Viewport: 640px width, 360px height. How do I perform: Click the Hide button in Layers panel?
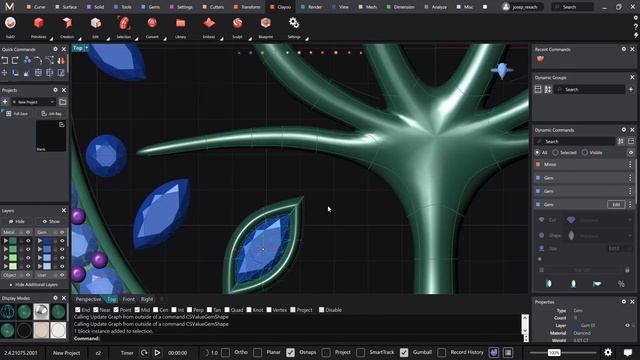[17, 221]
